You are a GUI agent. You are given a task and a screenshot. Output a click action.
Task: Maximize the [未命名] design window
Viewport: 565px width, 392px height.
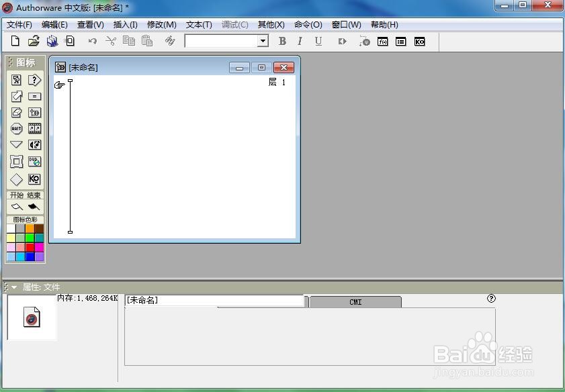[x=261, y=67]
